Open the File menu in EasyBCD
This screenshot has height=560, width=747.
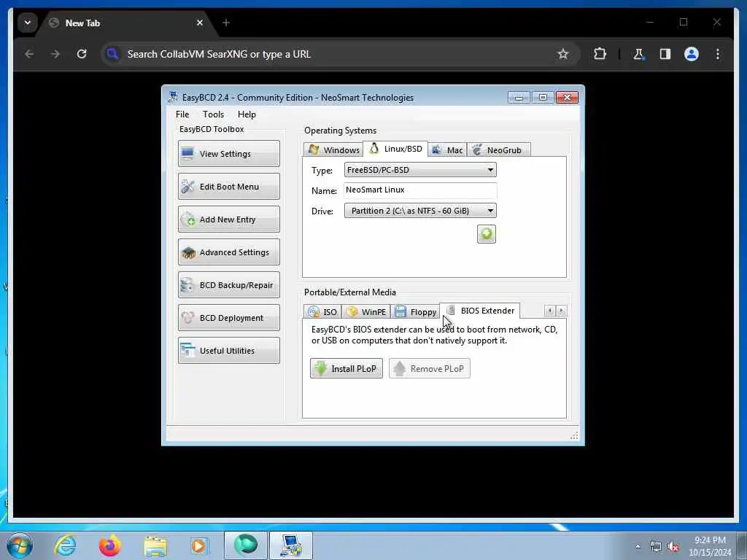(x=182, y=114)
